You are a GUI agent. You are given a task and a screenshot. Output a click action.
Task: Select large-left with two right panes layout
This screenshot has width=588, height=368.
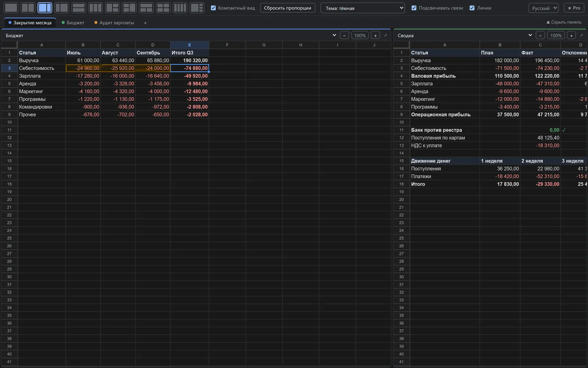coord(112,8)
